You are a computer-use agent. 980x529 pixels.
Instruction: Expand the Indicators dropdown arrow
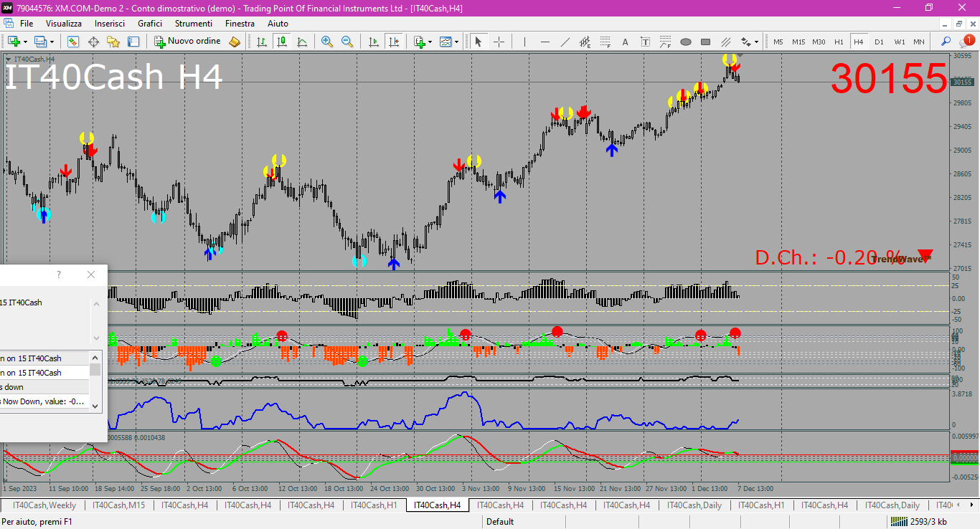(430, 42)
